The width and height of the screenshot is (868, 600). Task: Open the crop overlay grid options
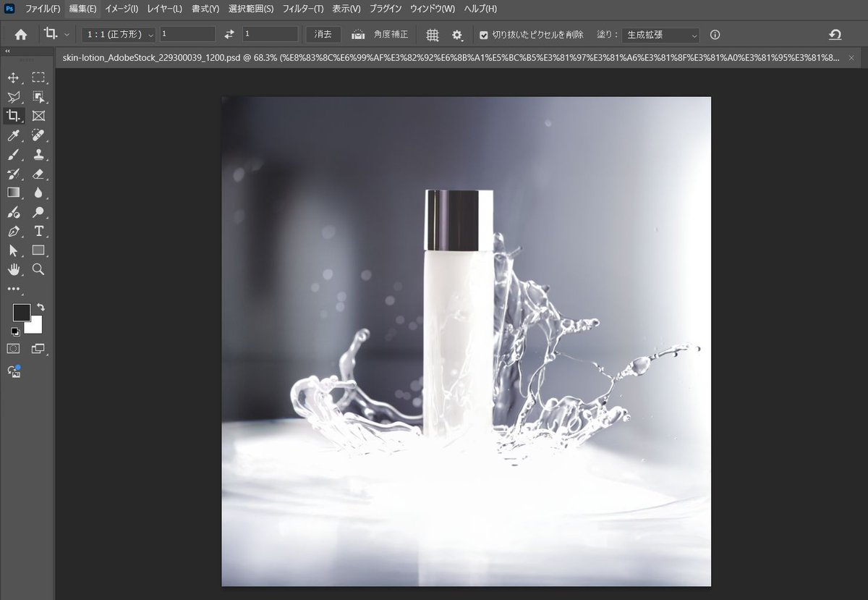(x=433, y=35)
